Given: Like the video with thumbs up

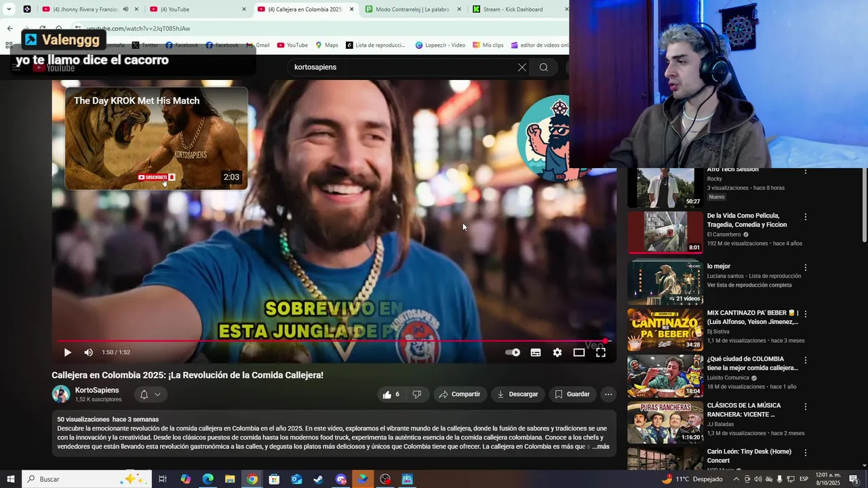Looking at the screenshot, I should point(391,394).
